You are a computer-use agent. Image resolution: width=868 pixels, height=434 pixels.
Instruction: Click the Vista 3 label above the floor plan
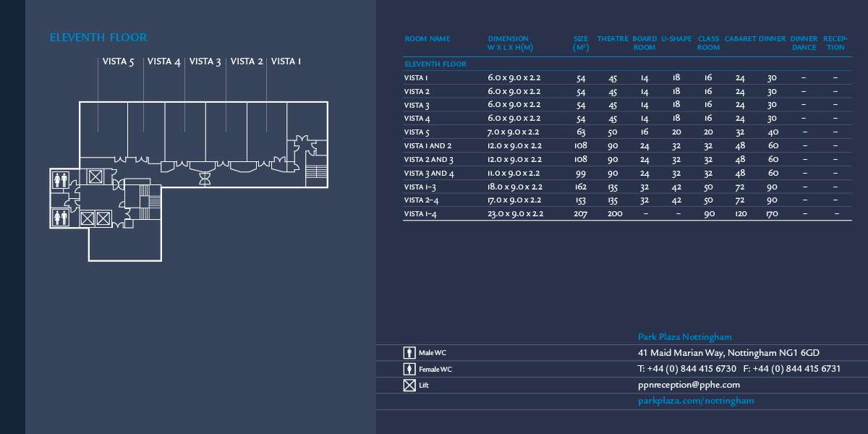point(205,61)
